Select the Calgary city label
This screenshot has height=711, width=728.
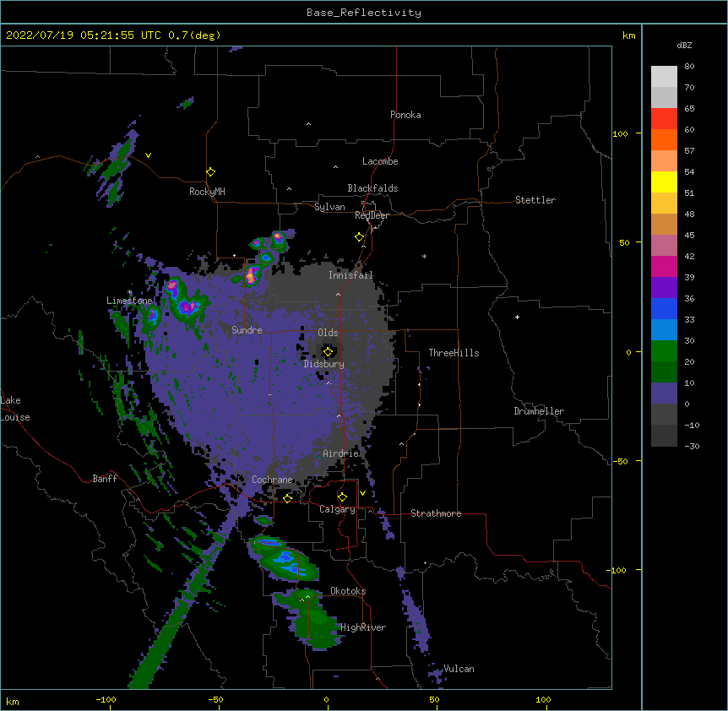click(x=337, y=509)
